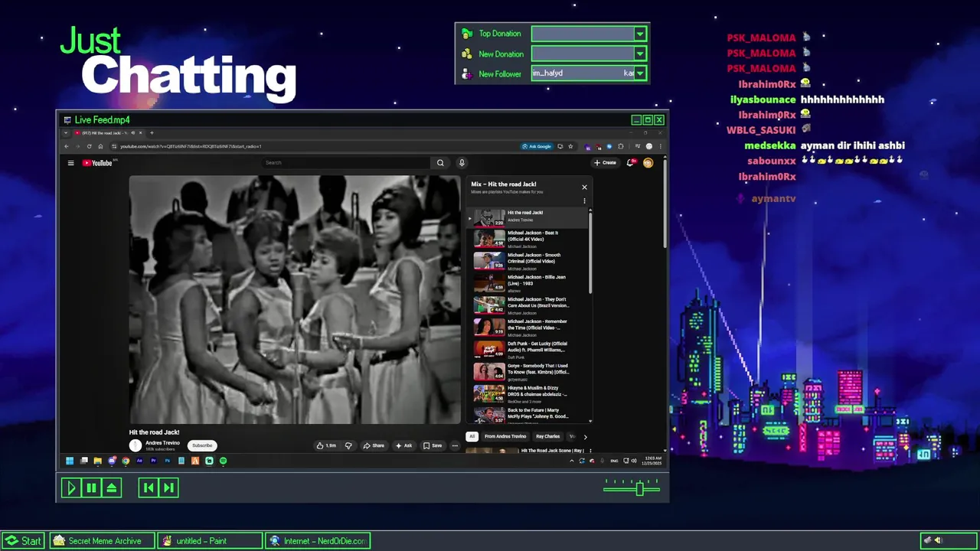Viewport: 980px width, 551px height.
Task: Open the browser home button
Action: click(x=100, y=146)
